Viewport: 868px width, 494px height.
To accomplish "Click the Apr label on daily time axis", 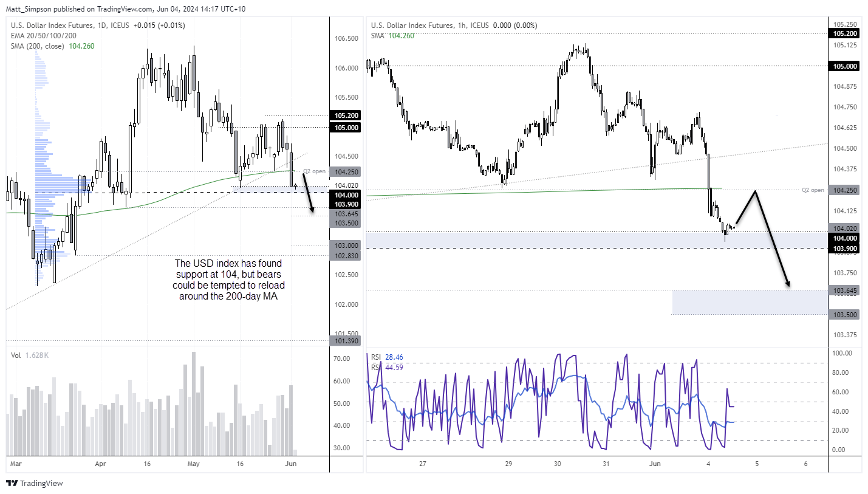I will coord(101,463).
